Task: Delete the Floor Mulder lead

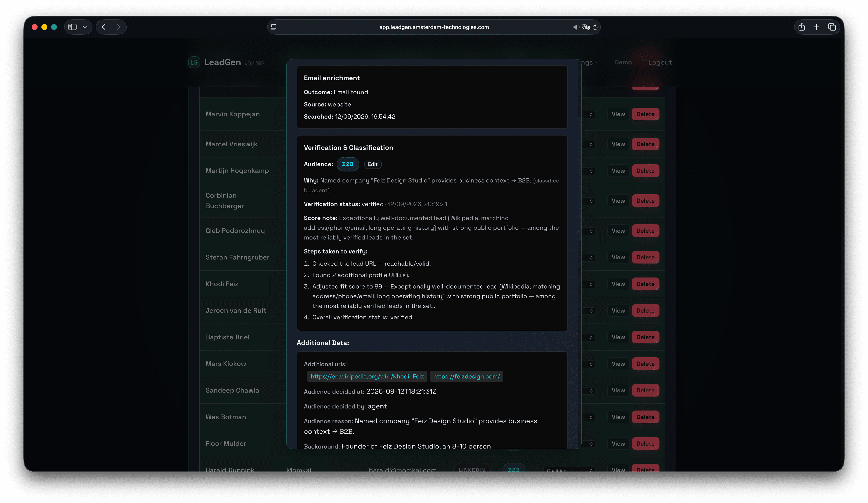Action: click(646, 444)
